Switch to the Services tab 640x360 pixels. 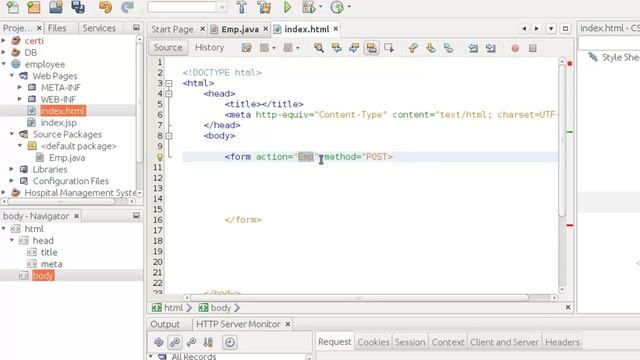[x=99, y=28]
